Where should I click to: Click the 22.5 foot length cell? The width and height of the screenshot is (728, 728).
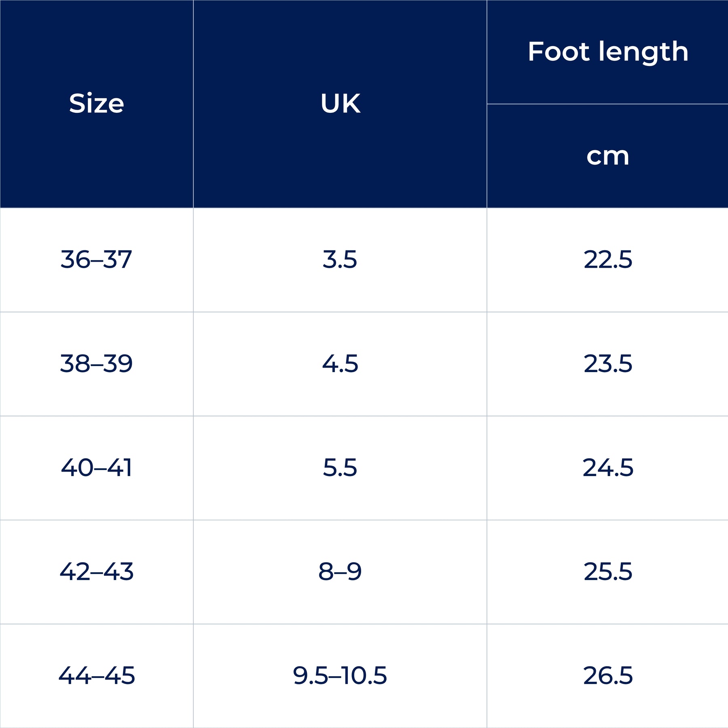[607, 259]
